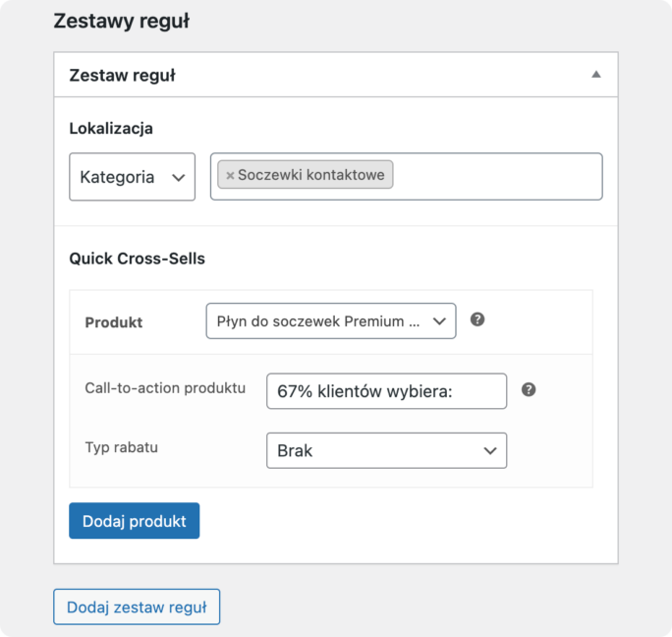Screen dimensions: 672x637
Task: Open the Kategoria location type dropdown
Action: tap(132, 177)
